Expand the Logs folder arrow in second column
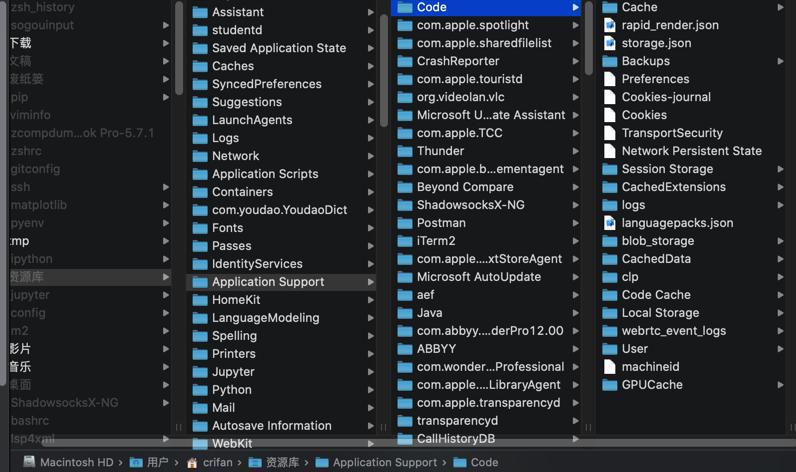 [371, 138]
